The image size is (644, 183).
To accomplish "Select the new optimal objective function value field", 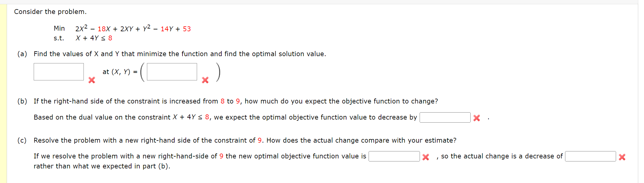I will pos(394,156).
